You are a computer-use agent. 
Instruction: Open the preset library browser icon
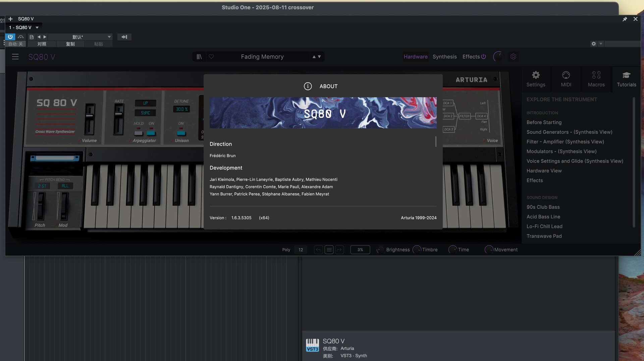click(199, 57)
